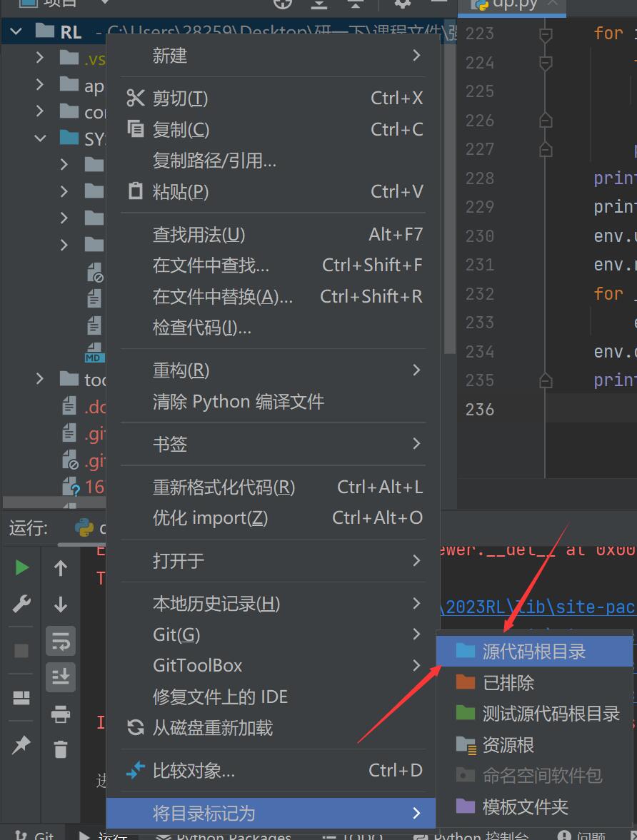
Task: Collapse the SY folder in project tree
Action: click(41, 138)
